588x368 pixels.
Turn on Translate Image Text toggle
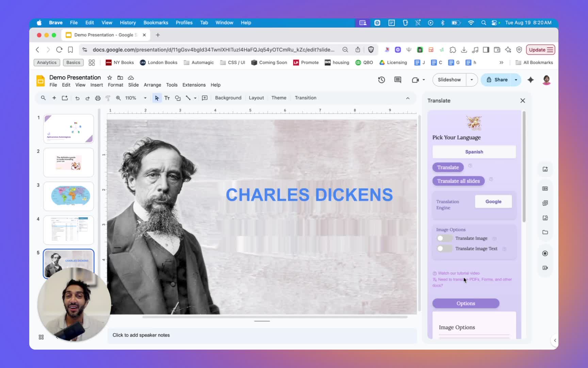444,248
